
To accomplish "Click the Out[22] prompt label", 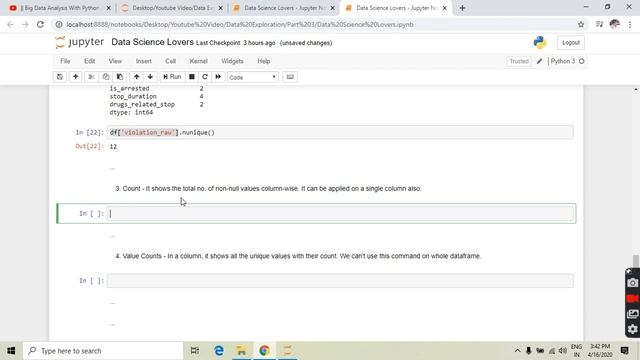I will coord(89,146).
